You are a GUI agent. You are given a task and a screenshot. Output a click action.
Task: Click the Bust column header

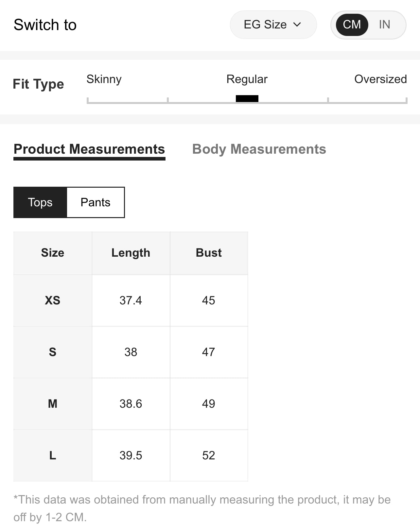click(209, 253)
